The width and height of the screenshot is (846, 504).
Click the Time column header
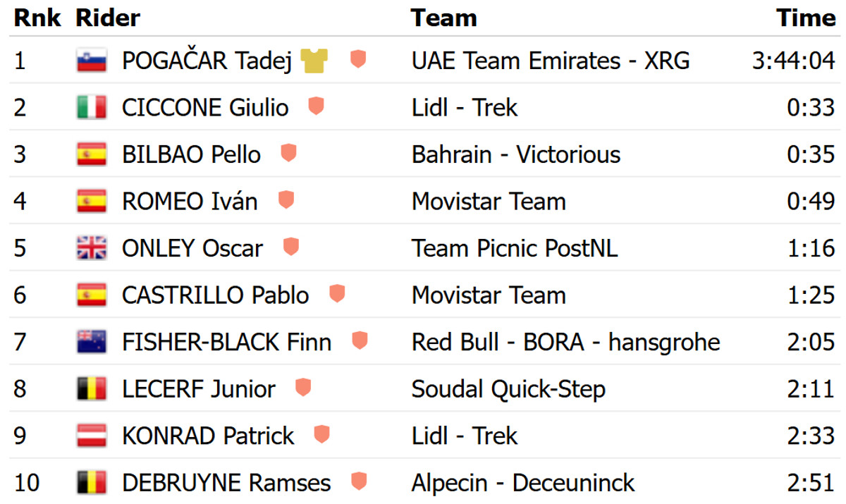[806, 18]
